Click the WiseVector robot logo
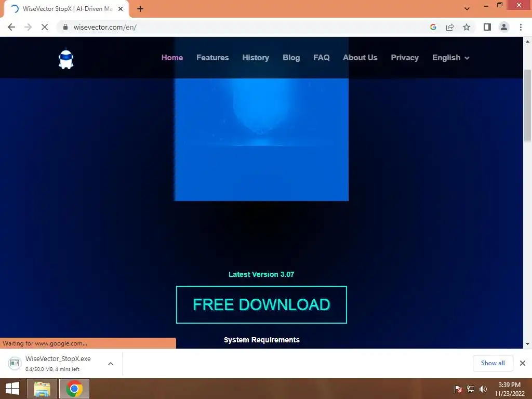The height and width of the screenshot is (399, 532). pyautogui.click(x=66, y=59)
